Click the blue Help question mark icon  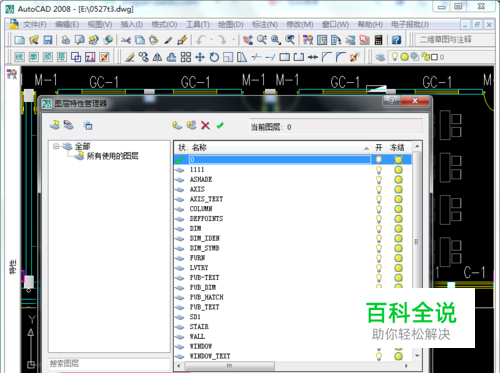396,40
